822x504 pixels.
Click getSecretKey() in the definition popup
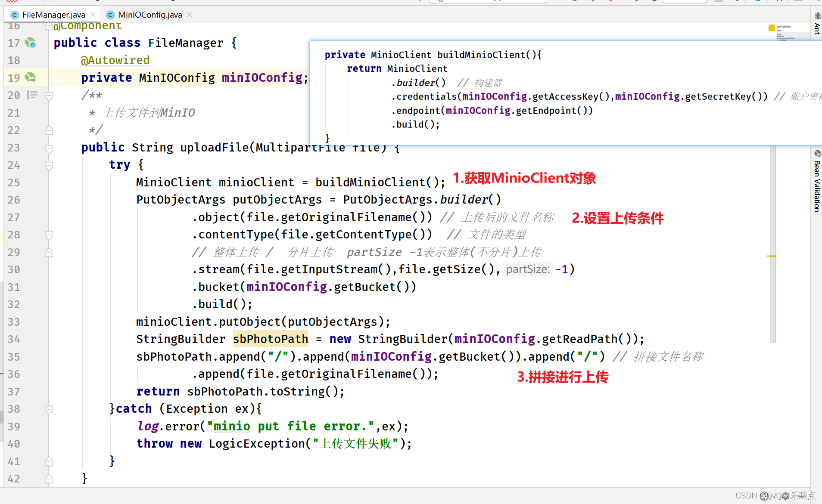[723, 96]
